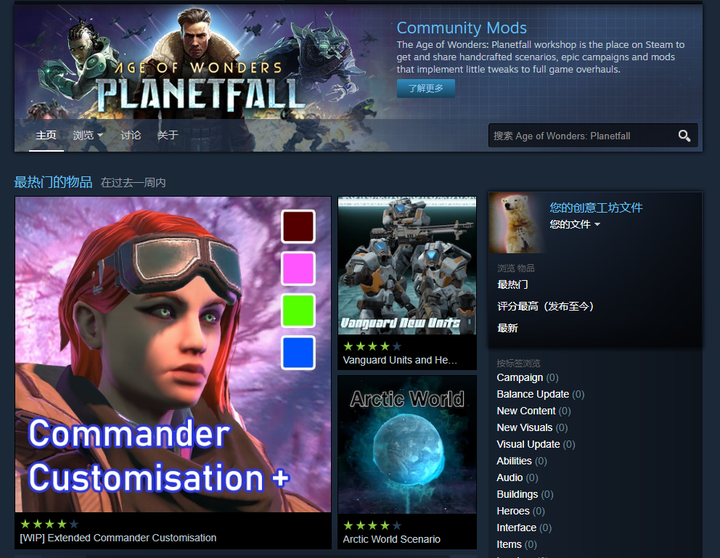
Task: Click the dark red color swatch
Action: pyautogui.click(x=298, y=226)
